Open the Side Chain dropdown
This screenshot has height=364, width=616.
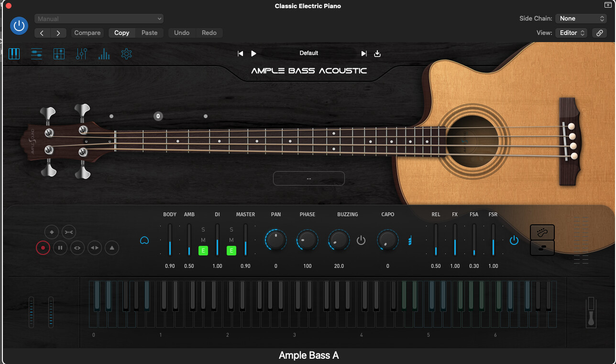581,19
